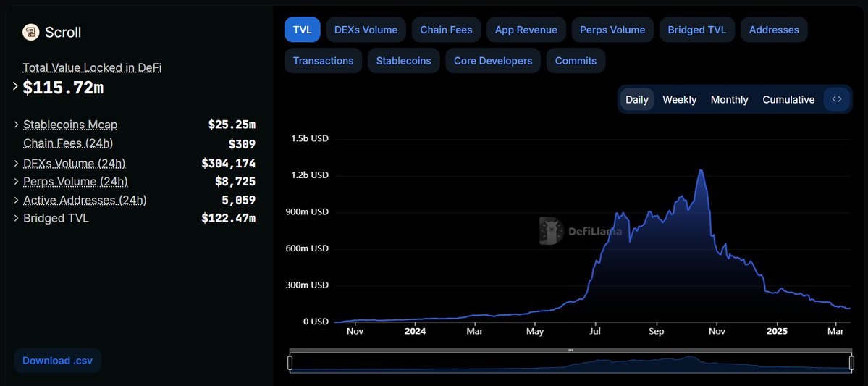This screenshot has width=868, height=386.
Task: Toggle the Stablecoins chart
Action: click(x=403, y=61)
